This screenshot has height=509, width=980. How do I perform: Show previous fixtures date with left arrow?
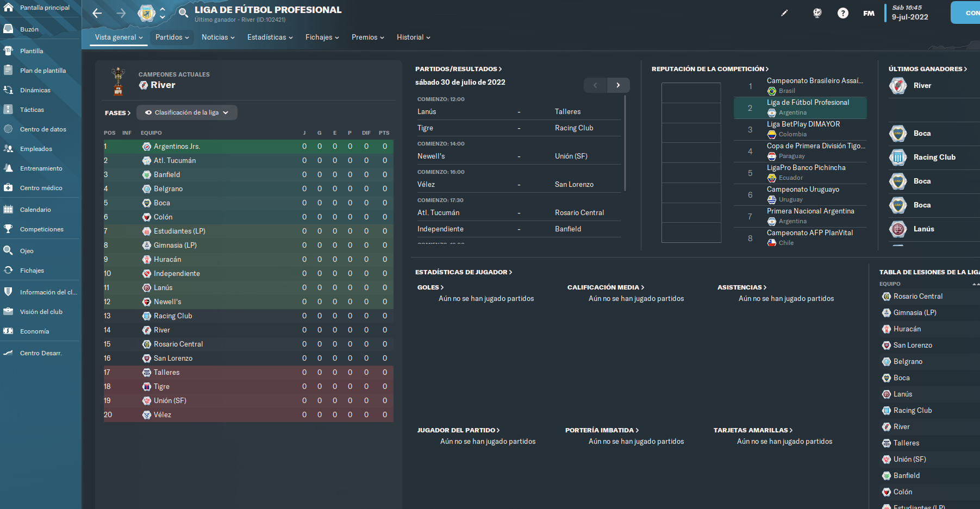[x=595, y=85]
